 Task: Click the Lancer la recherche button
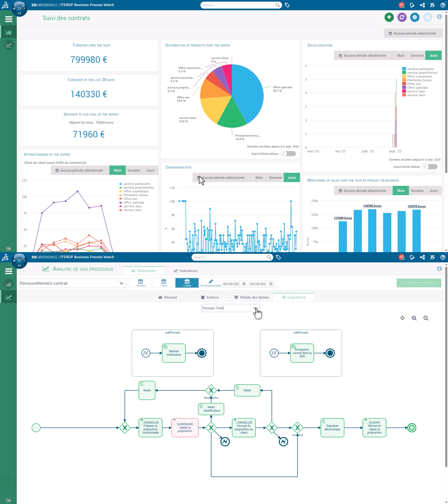418,283
